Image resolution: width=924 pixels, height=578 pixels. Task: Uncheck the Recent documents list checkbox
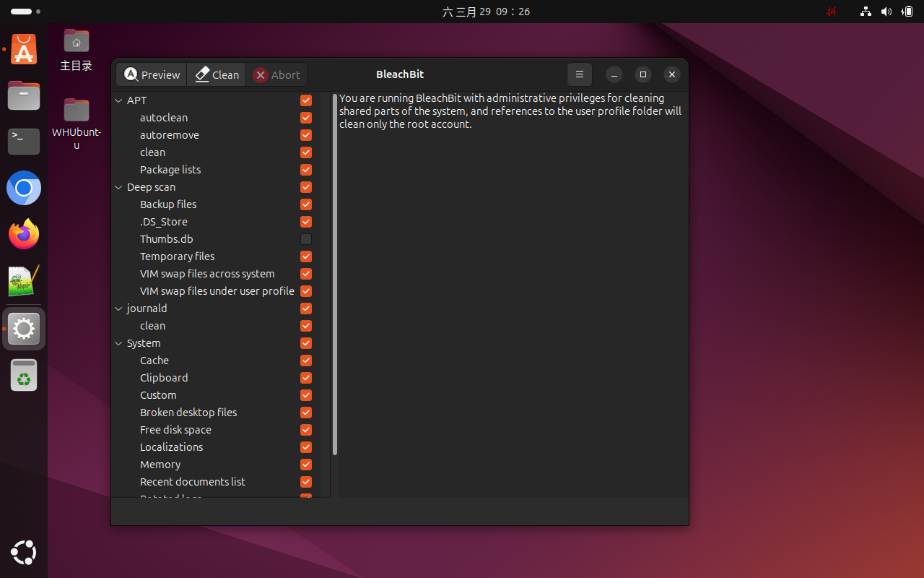pyautogui.click(x=306, y=482)
